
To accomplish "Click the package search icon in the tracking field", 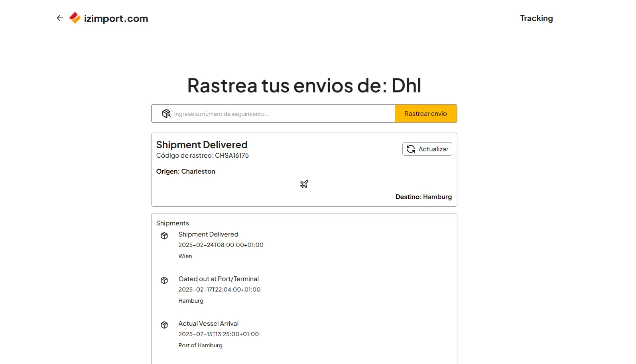I will point(166,114).
